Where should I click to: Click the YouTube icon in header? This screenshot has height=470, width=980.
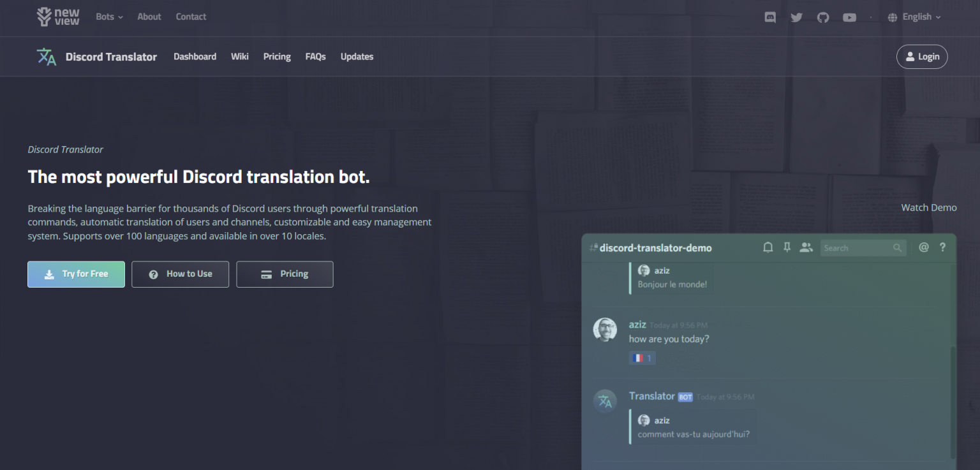tap(849, 17)
